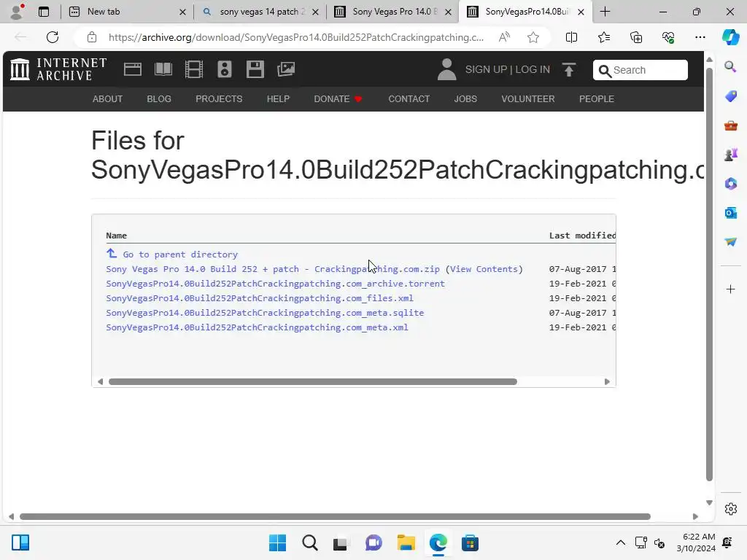Screen dimensions: 747x560
Task: Click the Upload arrow icon
Action: tap(569, 70)
